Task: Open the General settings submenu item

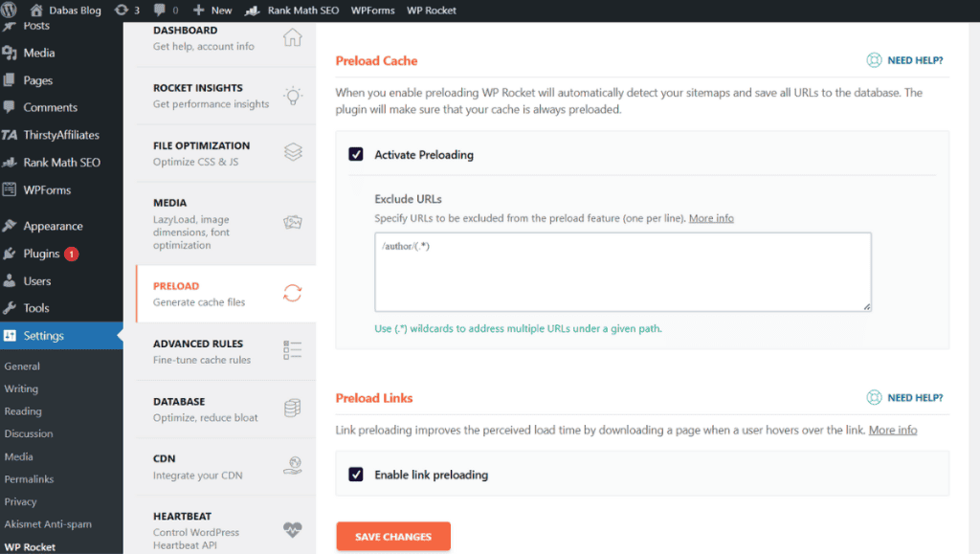Action: click(22, 366)
